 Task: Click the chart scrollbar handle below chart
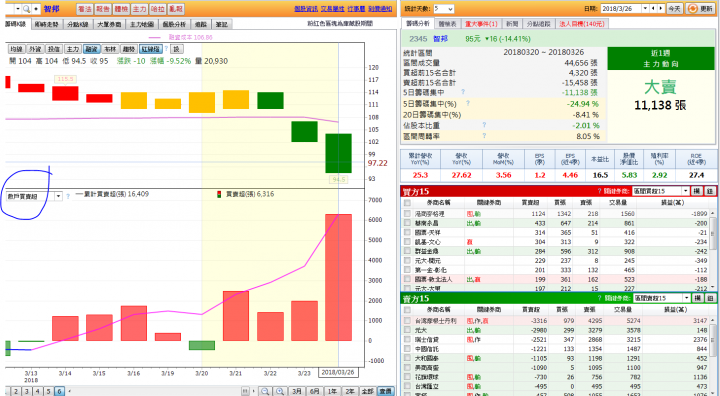(x=246, y=391)
